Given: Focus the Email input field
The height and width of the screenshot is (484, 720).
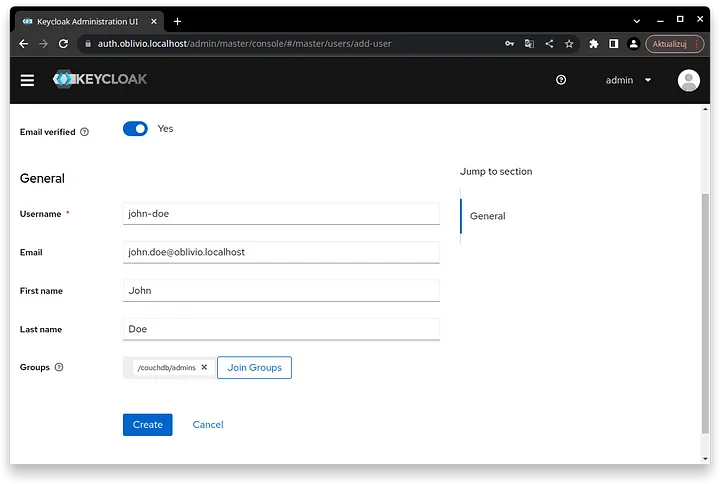Looking at the screenshot, I should tap(281, 252).
